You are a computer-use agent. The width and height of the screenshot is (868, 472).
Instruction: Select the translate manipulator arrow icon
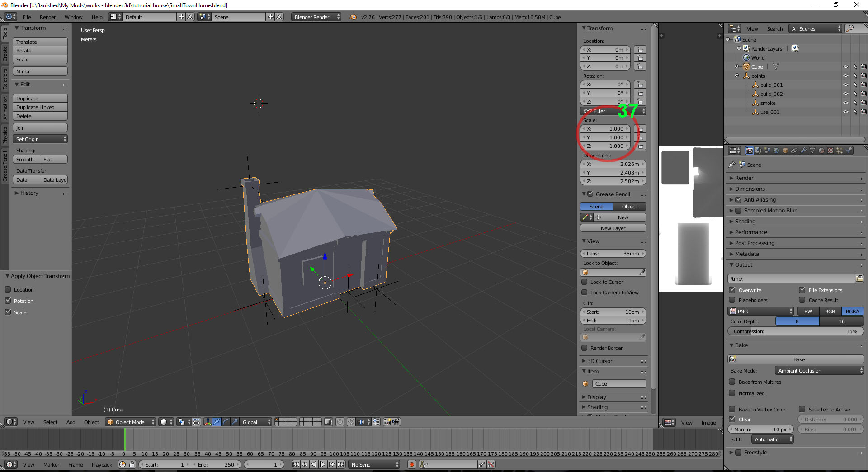coord(217,422)
